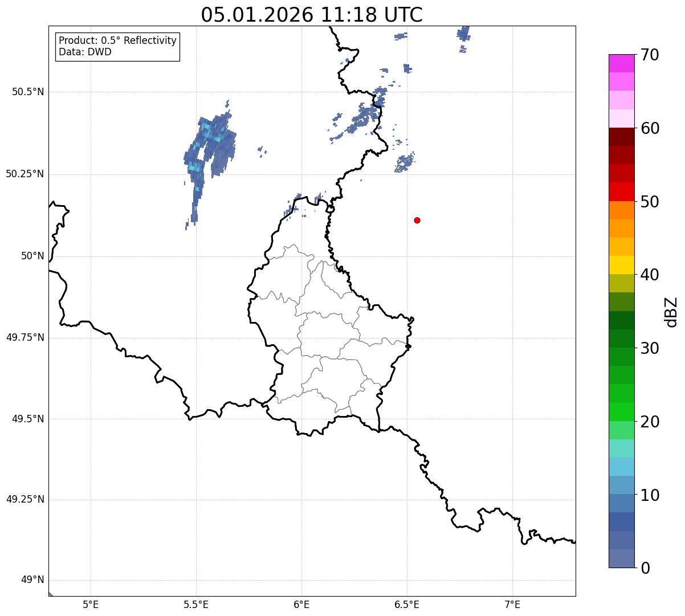
Task: Click the colorbar tick label 20
Action: pos(650,422)
